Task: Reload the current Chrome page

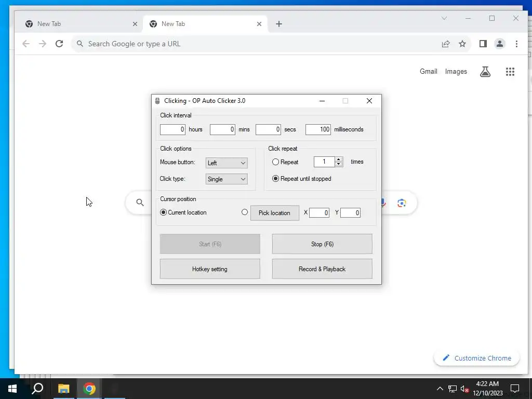Action: coord(59,44)
